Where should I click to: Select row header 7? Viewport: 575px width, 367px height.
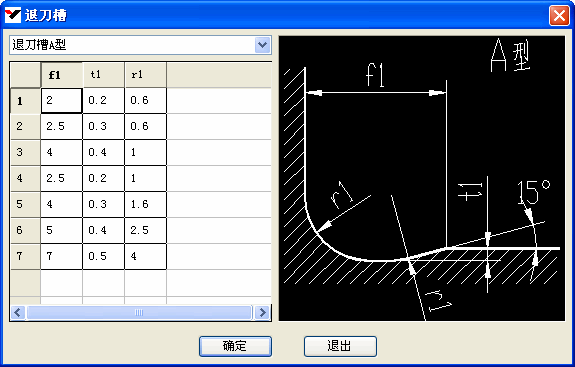(x=25, y=256)
